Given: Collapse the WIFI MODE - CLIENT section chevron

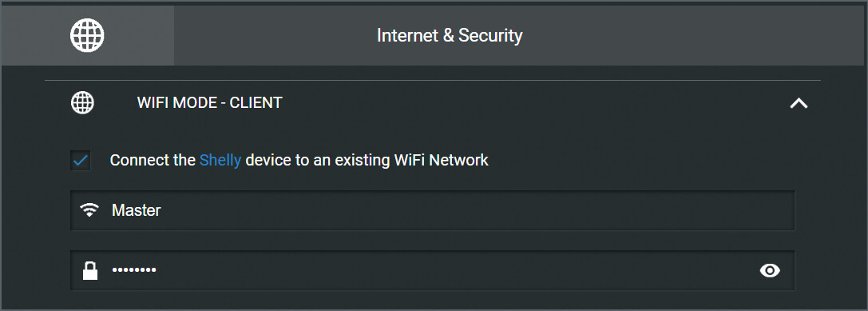Looking at the screenshot, I should click(799, 102).
